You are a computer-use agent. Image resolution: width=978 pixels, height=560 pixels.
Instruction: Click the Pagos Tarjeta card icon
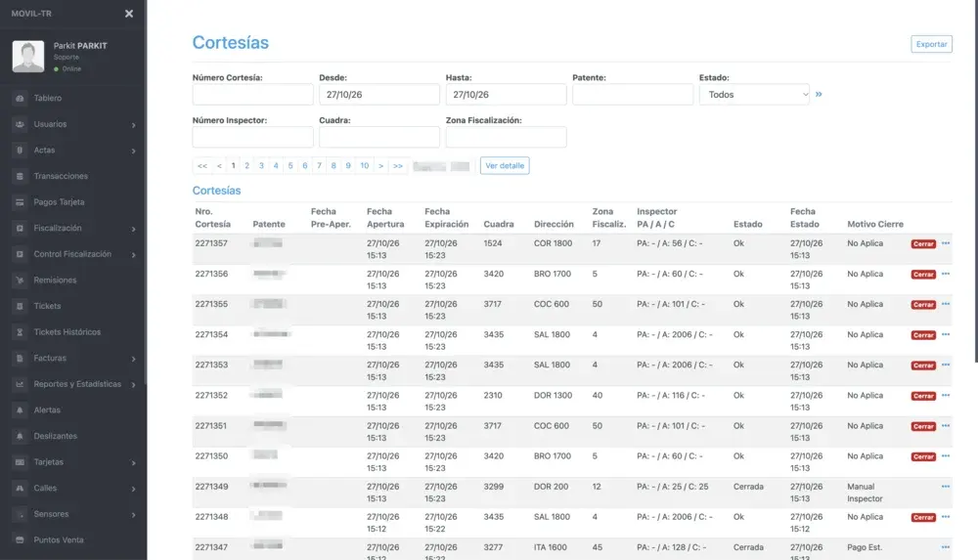(x=20, y=202)
